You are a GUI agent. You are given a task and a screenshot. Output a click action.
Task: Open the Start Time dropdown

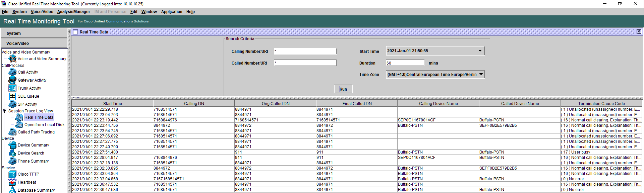coord(480,51)
